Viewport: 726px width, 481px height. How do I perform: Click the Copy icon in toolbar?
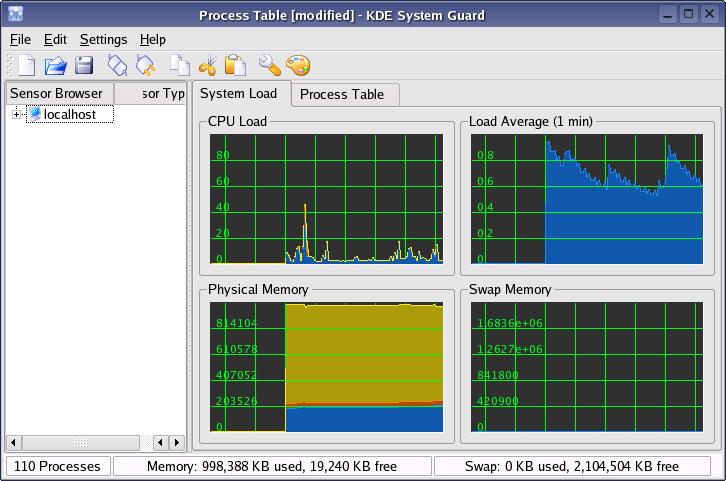tap(179, 66)
